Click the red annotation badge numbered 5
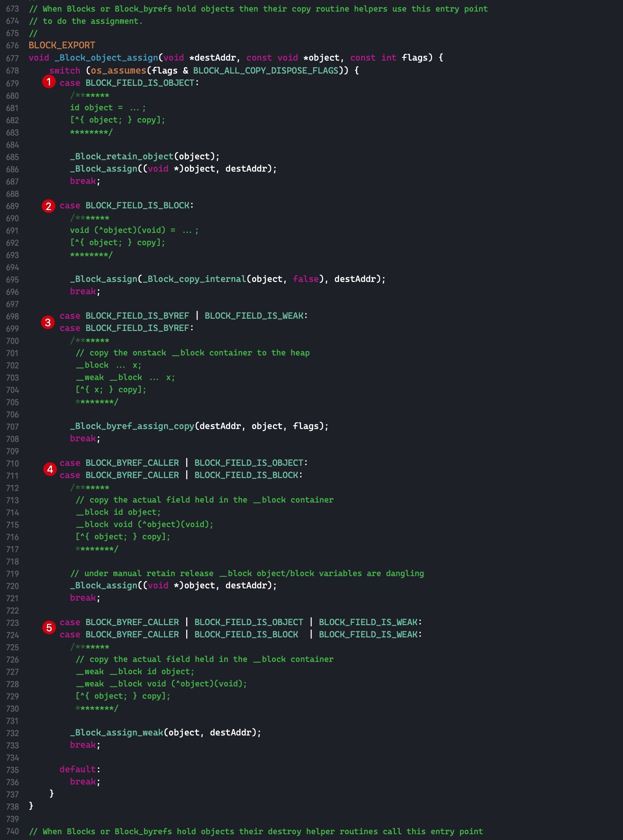 coord(49,627)
